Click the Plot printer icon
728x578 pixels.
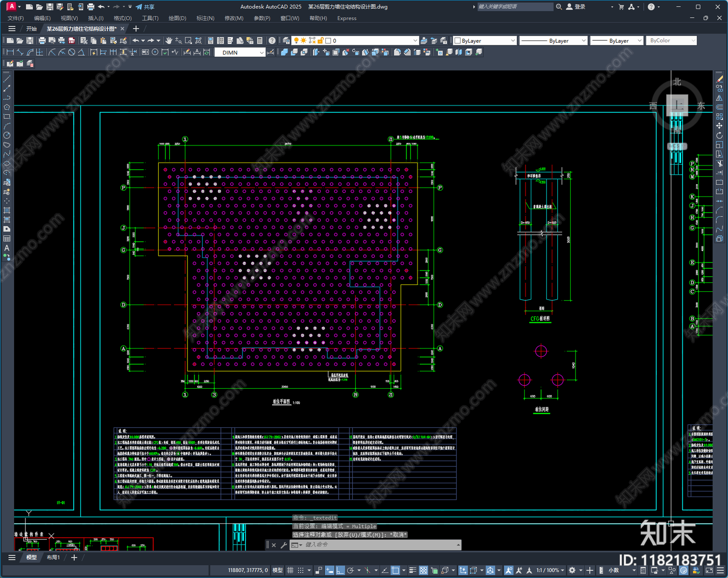click(42, 41)
